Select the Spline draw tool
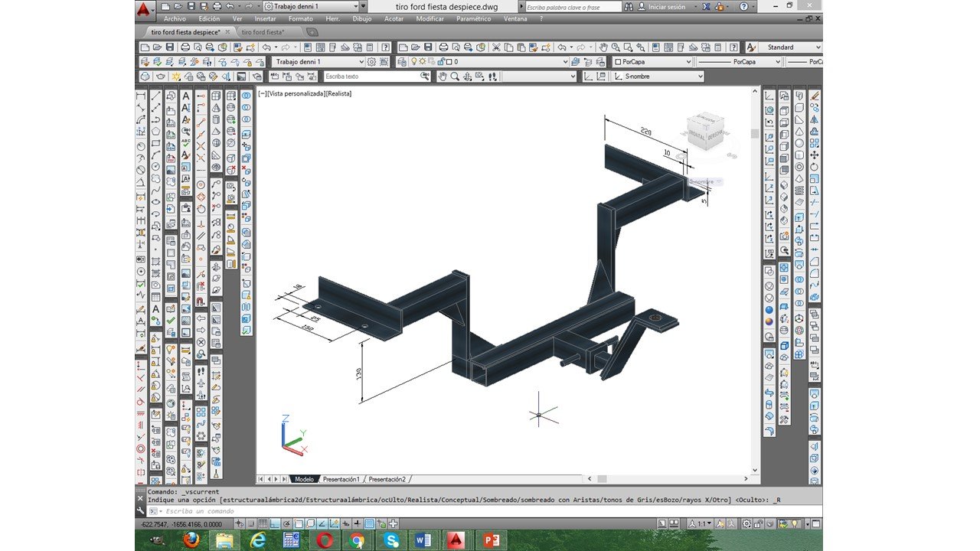This screenshot has width=980, height=551. [155, 189]
